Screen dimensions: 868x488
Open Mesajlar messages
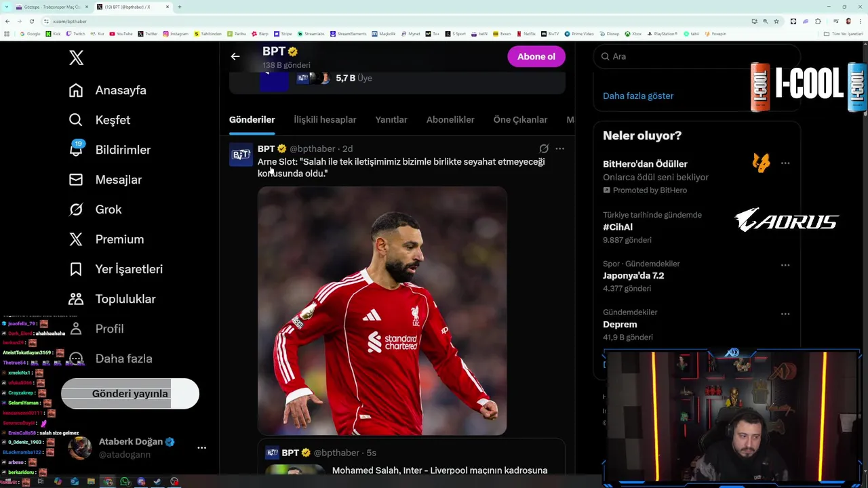pos(105,180)
